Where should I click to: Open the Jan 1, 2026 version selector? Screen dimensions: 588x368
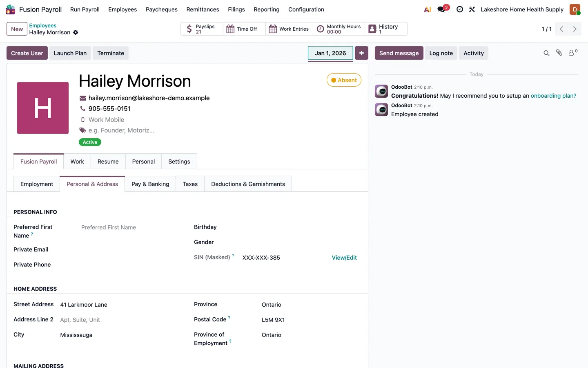pyautogui.click(x=330, y=53)
